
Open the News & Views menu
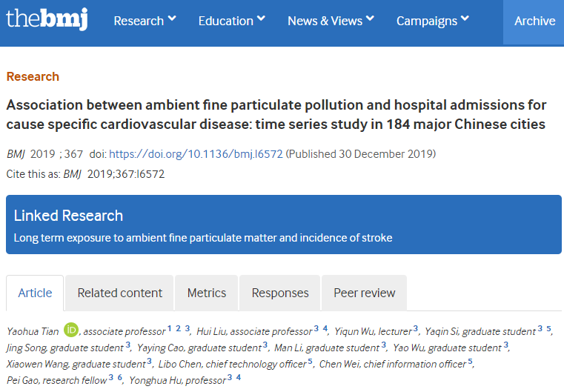331,21
